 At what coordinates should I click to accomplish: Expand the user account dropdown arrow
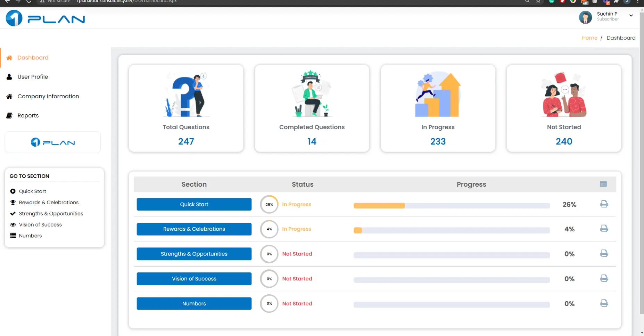pyautogui.click(x=631, y=16)
